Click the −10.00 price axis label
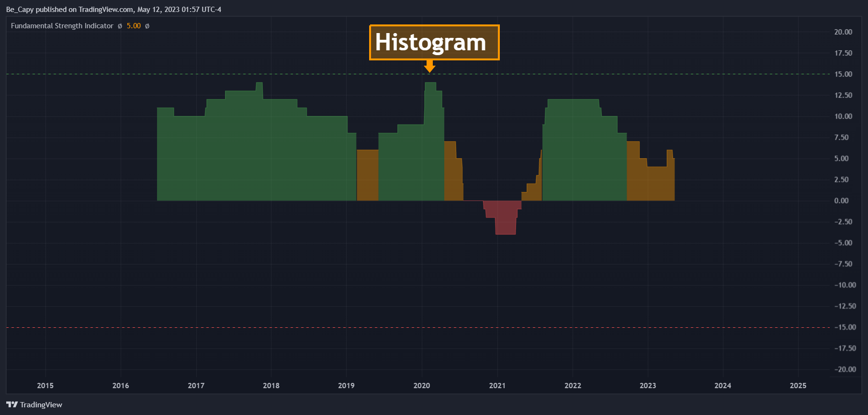The width and height of the screenshot is (868, 415). pos(845,285)
